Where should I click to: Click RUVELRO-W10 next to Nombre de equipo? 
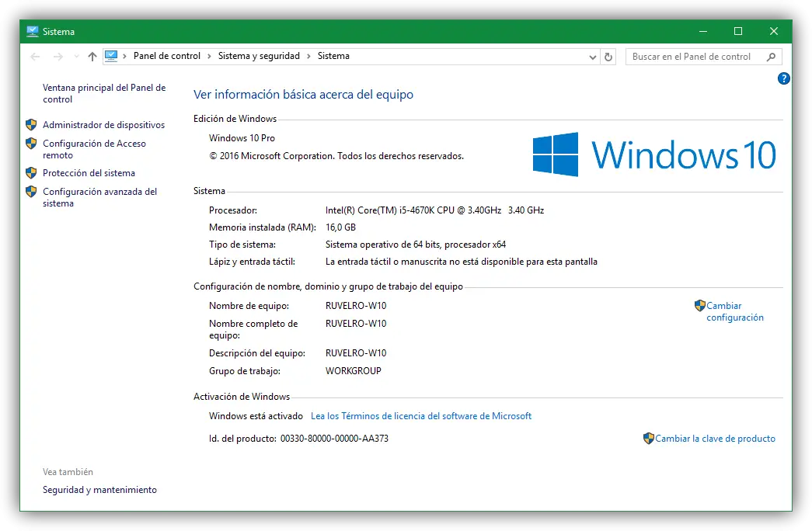point(356,305)
